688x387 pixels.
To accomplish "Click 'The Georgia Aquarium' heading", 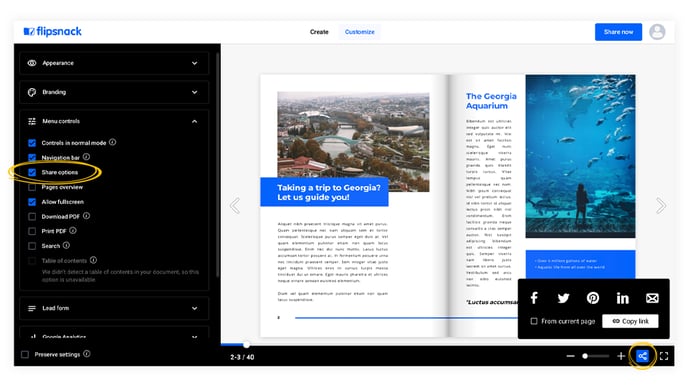I will pos(491,101).
